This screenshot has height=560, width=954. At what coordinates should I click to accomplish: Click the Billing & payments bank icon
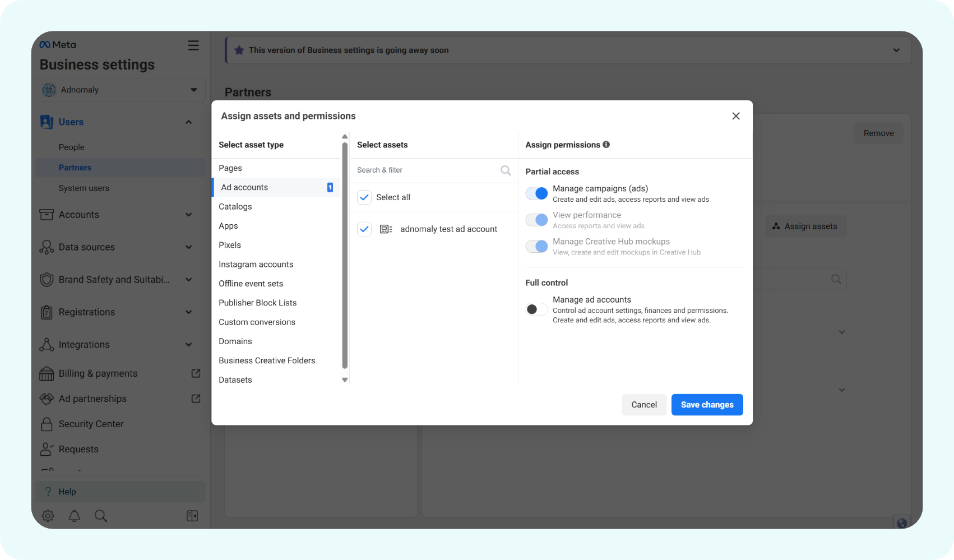click(x=47, y=373)
